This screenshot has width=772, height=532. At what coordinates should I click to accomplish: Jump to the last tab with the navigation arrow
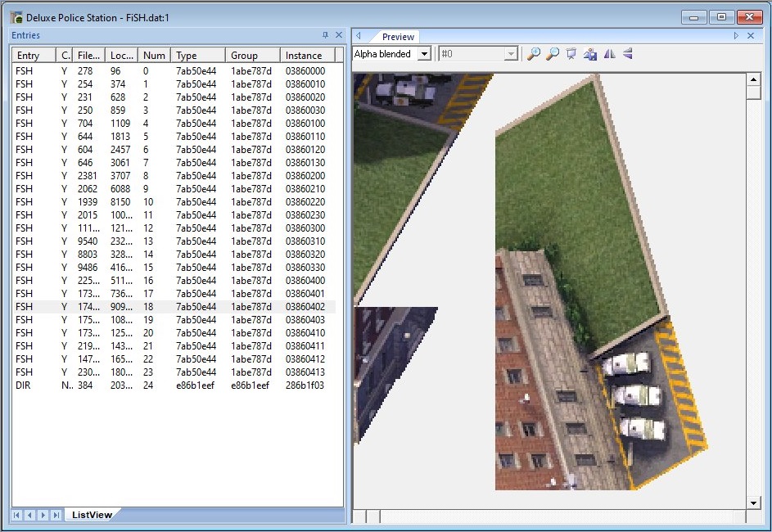point(56,515)
